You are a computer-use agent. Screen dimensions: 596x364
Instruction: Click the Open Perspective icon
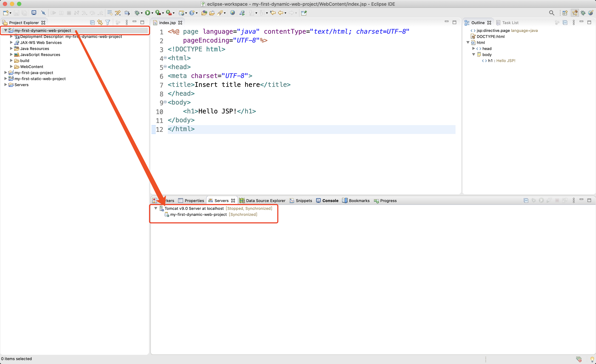point(565,13)
